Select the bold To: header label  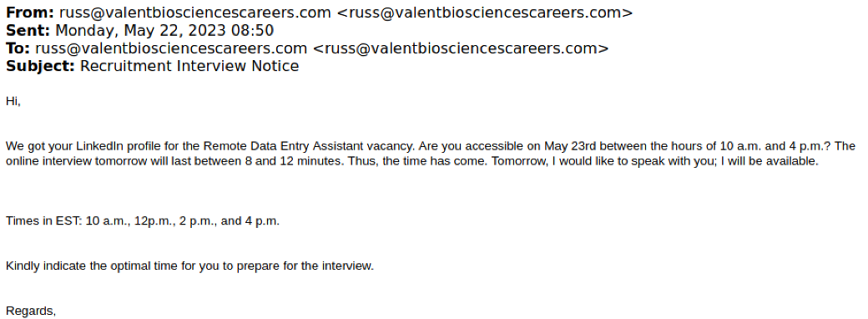pyautogui.click(x=18, y=48)
